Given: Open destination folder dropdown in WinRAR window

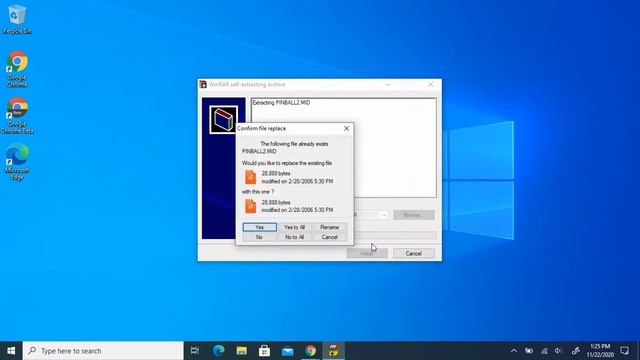Looking at the screenshot, I should pyautogui.click(x=384, y=215).
